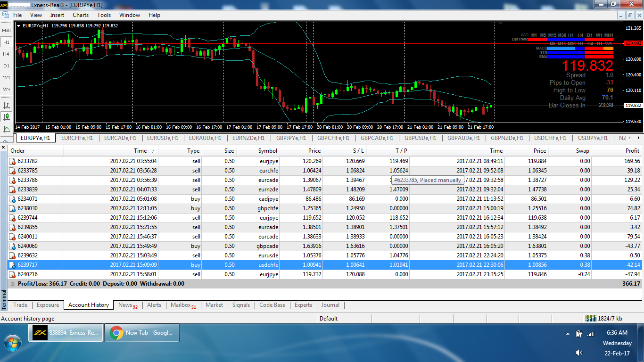This screenshot has height=362, width=644.
Task: Switch chart timeframe to M30
Action: 6,31
